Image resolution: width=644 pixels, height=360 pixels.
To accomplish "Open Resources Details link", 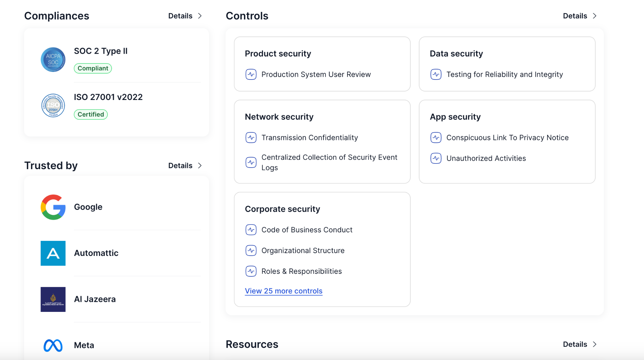I will (x=575, y=344).
